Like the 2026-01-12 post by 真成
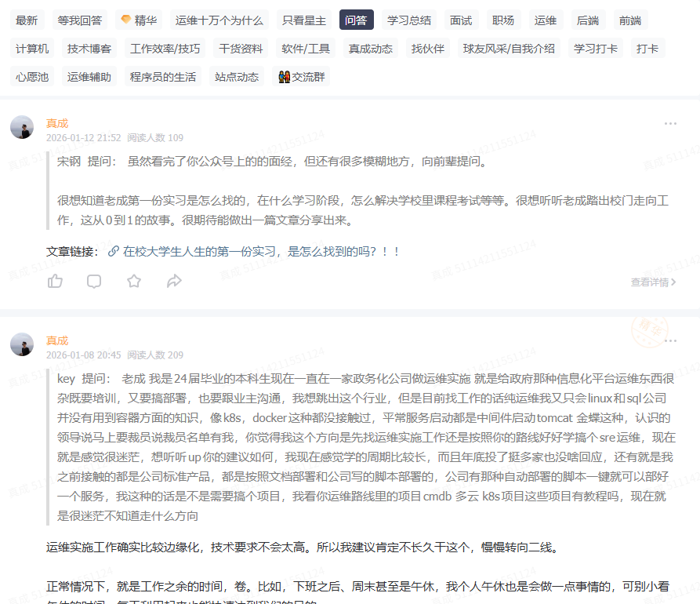This screenshot has height=604, width=700. tap(55, 281)
